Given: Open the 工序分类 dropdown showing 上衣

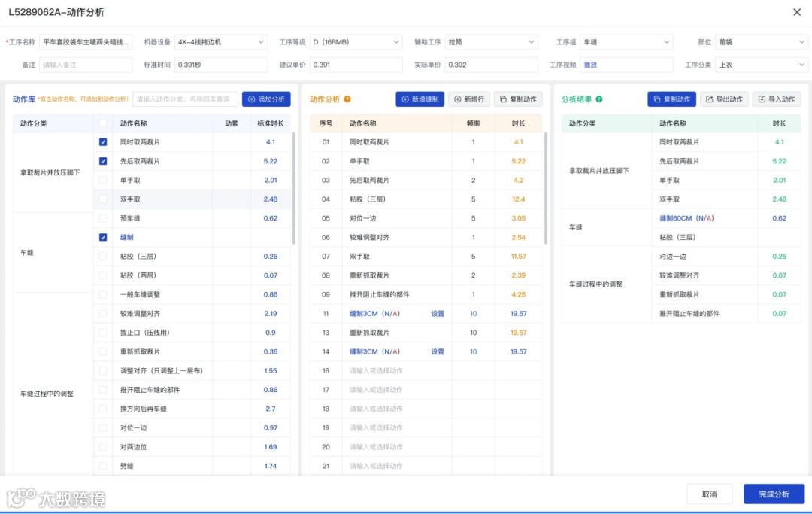Looking at the screenshot, I should [761, 65].
